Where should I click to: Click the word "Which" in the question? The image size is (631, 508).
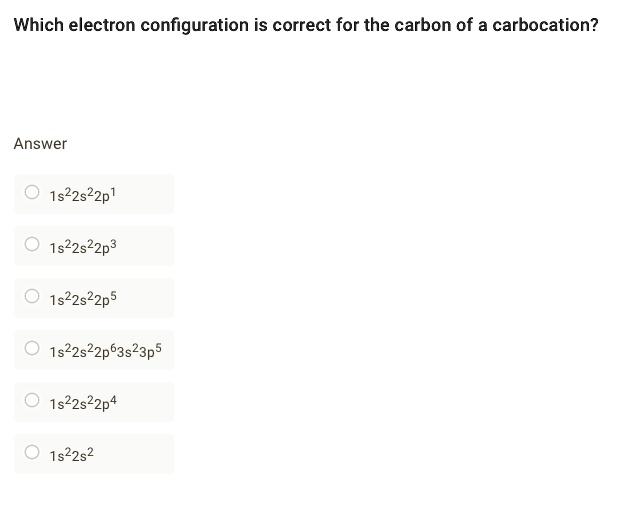point(38,25)
